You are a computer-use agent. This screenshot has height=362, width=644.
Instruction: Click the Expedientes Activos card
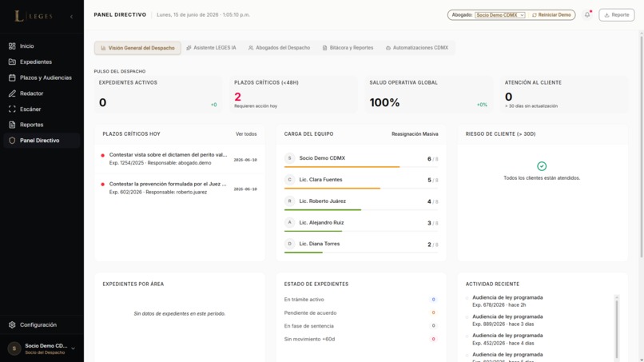tap(158, 94)
